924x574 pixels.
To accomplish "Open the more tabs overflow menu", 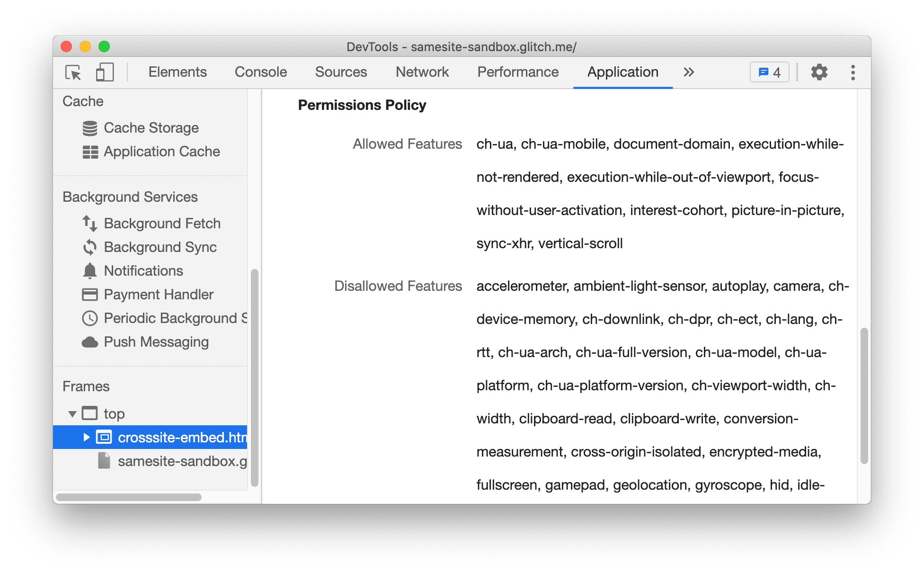I will pyautogui.click(x=689, y=72).
